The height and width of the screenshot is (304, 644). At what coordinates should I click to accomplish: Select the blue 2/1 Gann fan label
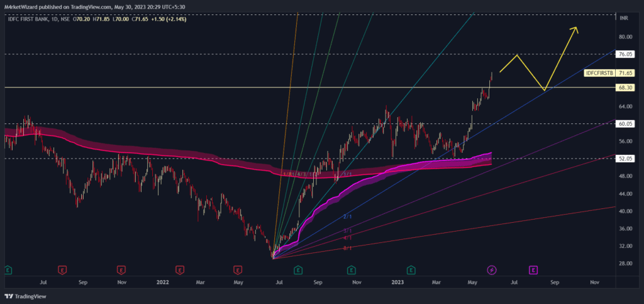pos(348,217)
